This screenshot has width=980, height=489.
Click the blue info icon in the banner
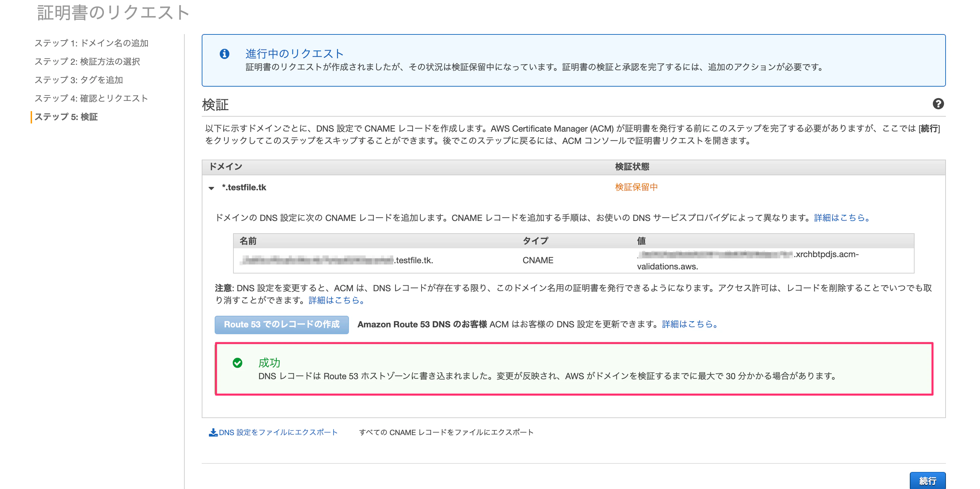click(x=225, y=54)
